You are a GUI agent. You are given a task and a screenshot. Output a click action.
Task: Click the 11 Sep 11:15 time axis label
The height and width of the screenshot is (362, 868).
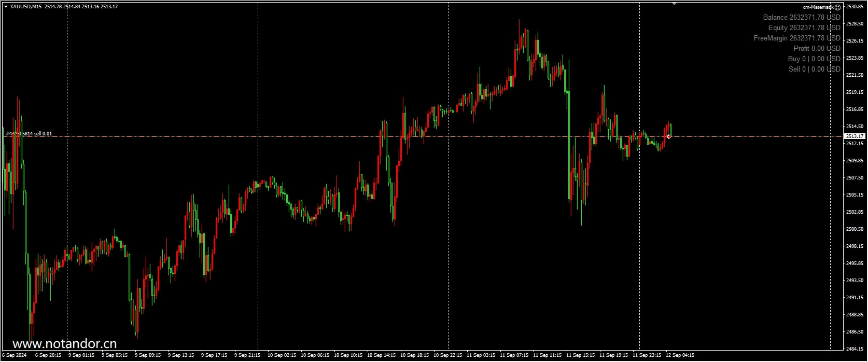547,355
